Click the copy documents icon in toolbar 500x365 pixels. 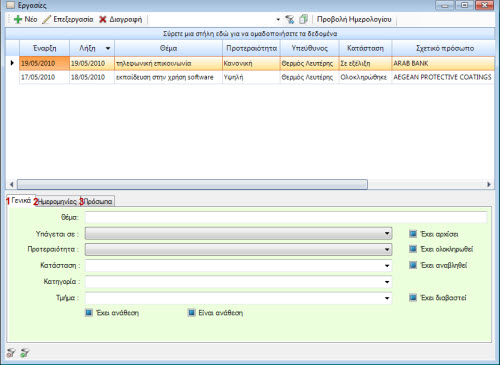(303, 19)
